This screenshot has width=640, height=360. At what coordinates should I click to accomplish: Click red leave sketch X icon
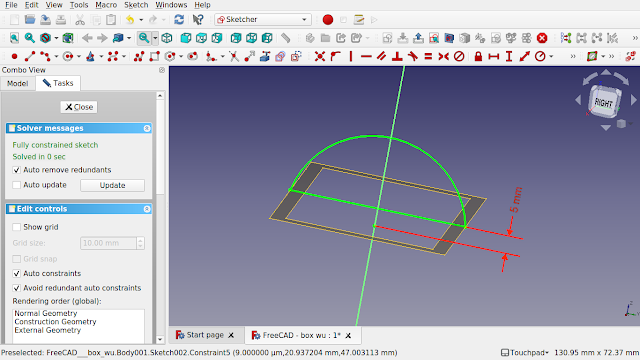[542, 38]
